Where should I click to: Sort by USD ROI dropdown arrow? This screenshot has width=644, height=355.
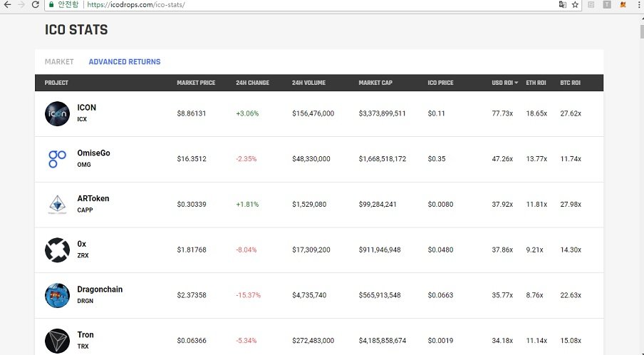(516, 83)
